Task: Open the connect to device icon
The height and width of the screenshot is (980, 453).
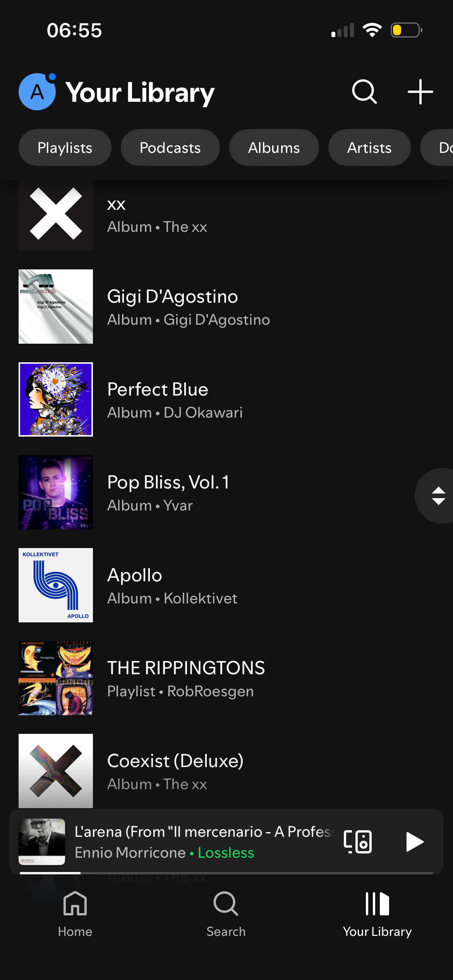Action: point(358,841)
